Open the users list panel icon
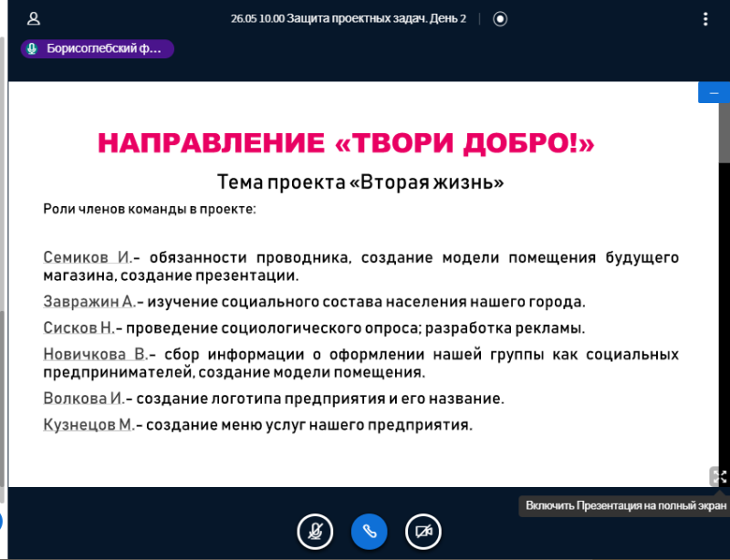 click(34, 19)
